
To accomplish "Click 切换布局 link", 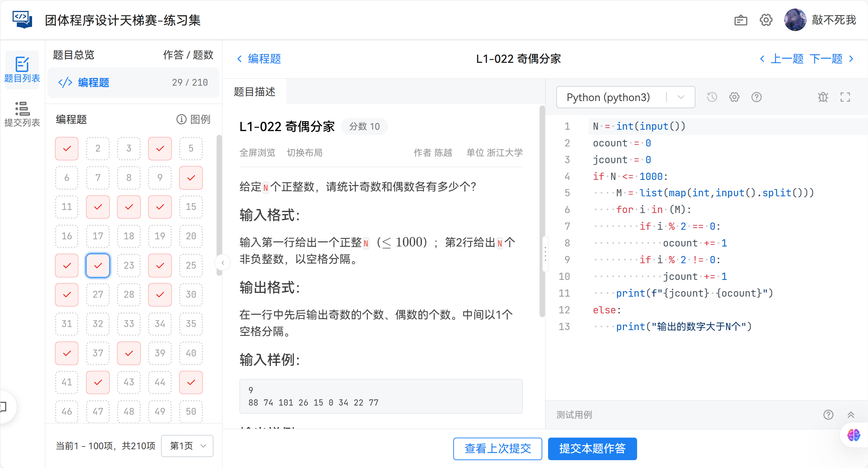I will click(x=305, y=153).
